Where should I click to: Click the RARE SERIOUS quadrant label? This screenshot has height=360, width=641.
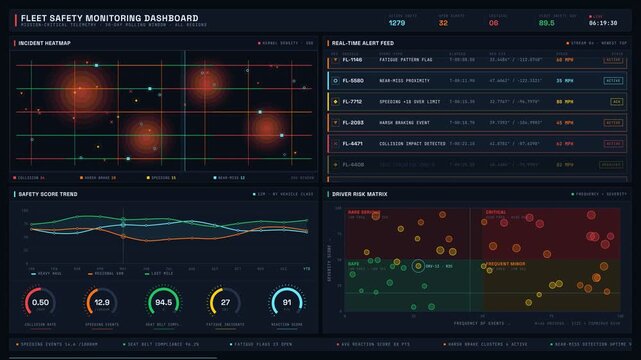tap(364, 212)
